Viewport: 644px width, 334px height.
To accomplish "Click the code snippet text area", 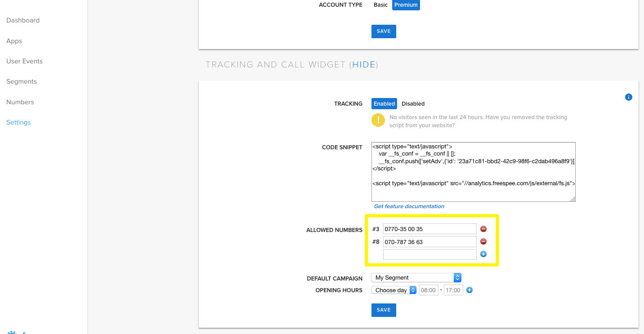I will click(x=474, y=172).
